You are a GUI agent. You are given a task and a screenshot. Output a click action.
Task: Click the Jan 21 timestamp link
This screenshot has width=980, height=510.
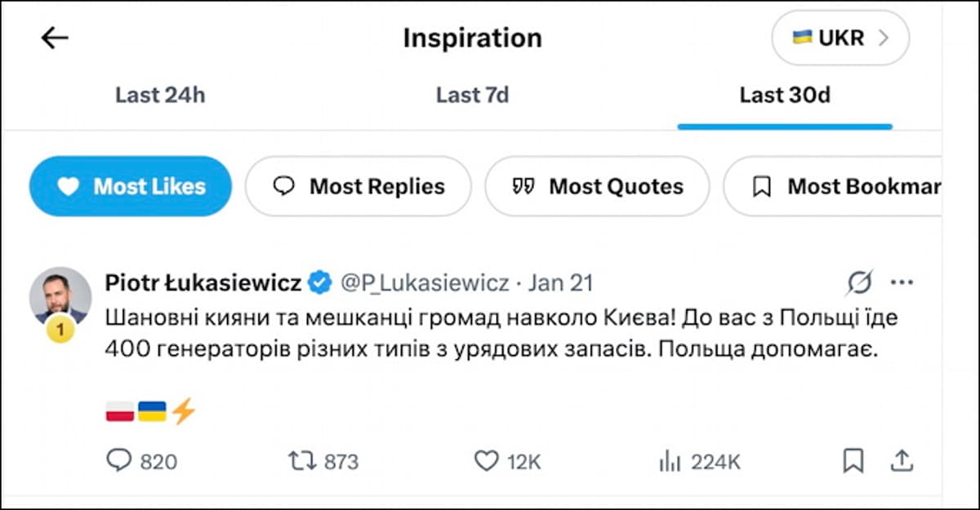click(560, 282)
